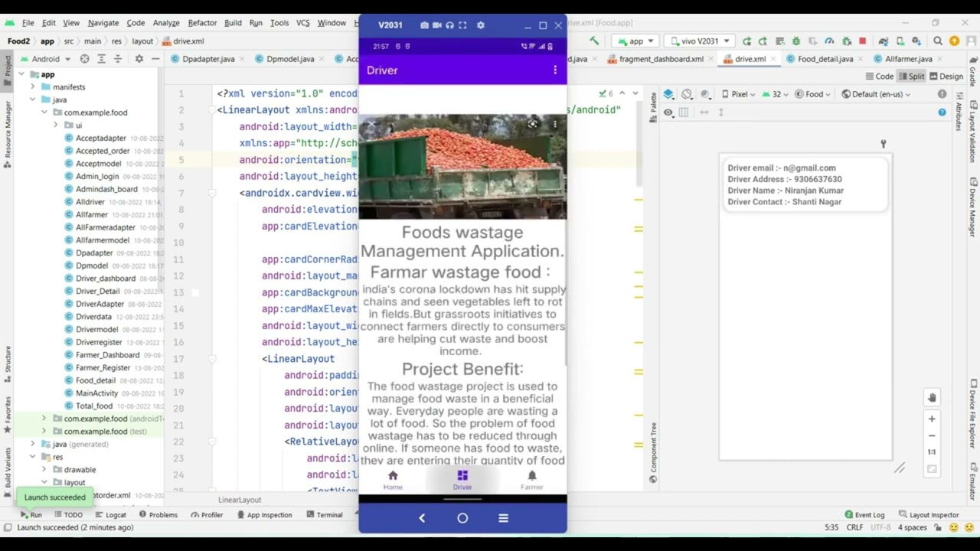Image resolution: width=980 pixels, height=551 pixels.
Task: Zoom out the design preview with minus
Action: (x=932, y=435)
